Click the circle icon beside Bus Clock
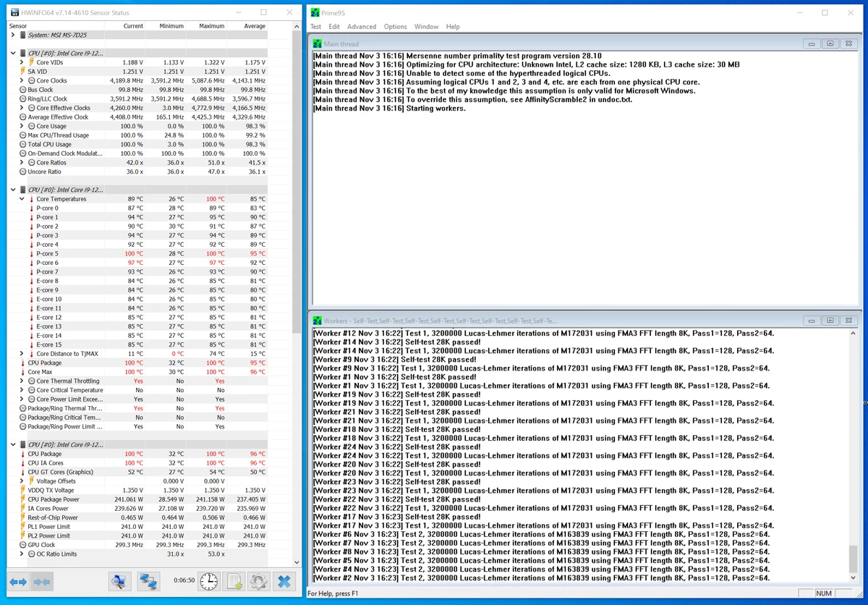 [x=22, y=90]
